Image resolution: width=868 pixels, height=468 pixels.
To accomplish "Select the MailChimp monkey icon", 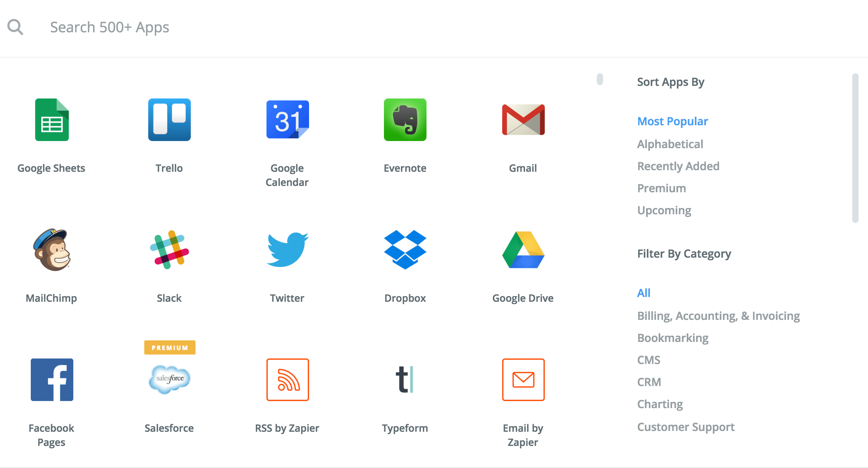I will coord(52,250).
